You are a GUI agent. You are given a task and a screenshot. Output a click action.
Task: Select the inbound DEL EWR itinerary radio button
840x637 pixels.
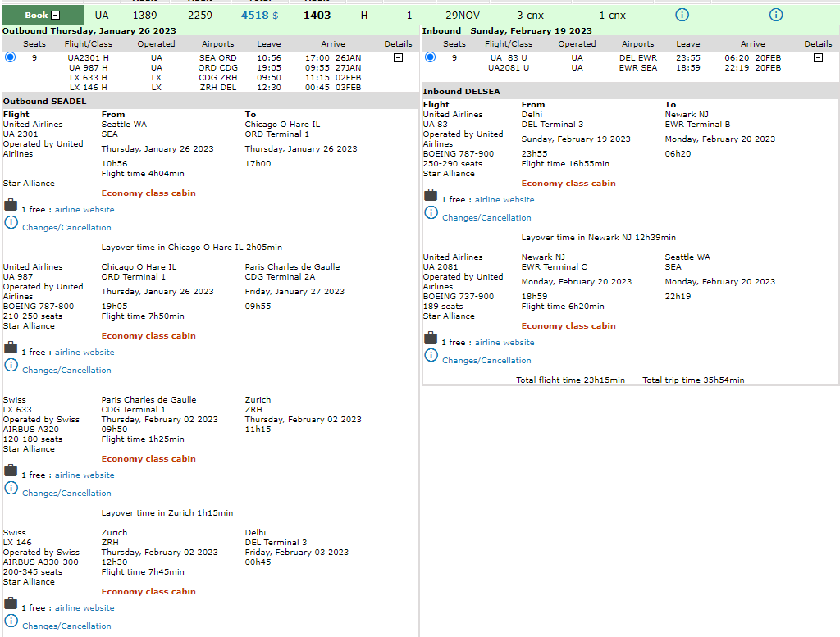(x=430, y=57)
